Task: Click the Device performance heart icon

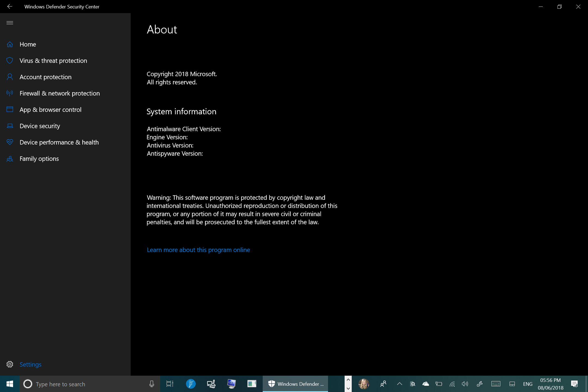Action: (10, 142)
